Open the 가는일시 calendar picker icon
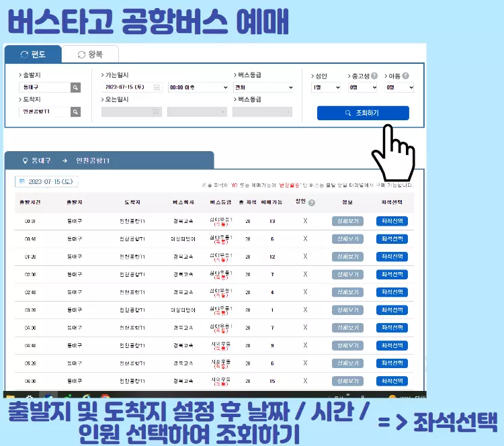This screenshot has width=504, height=446. 156,87
